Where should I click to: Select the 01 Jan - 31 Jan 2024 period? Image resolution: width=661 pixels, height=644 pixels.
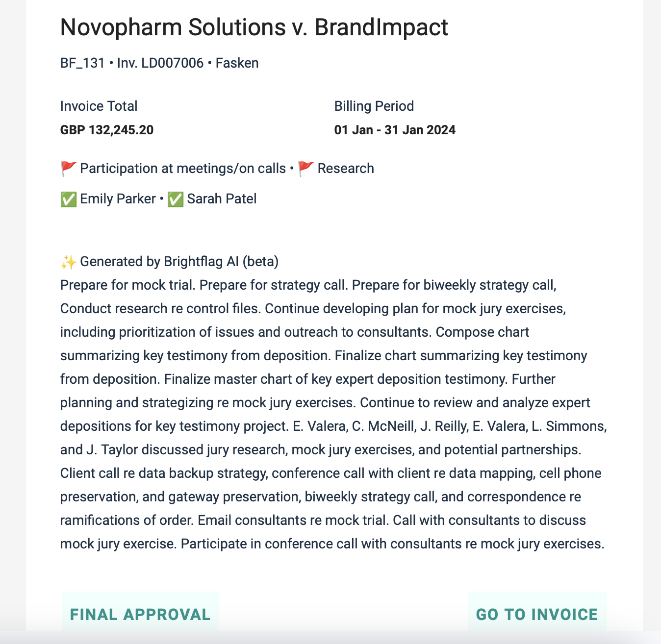pyautogui.click(x=395, y=130)
